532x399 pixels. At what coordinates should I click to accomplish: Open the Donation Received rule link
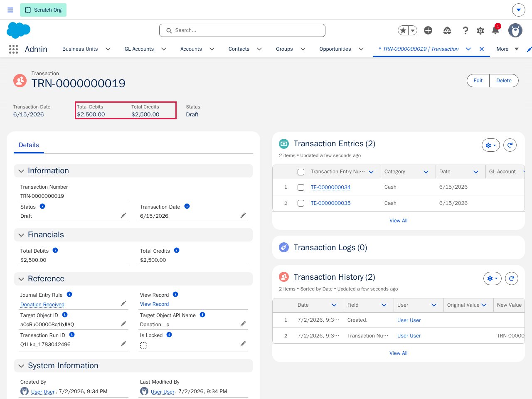point(42,305)
